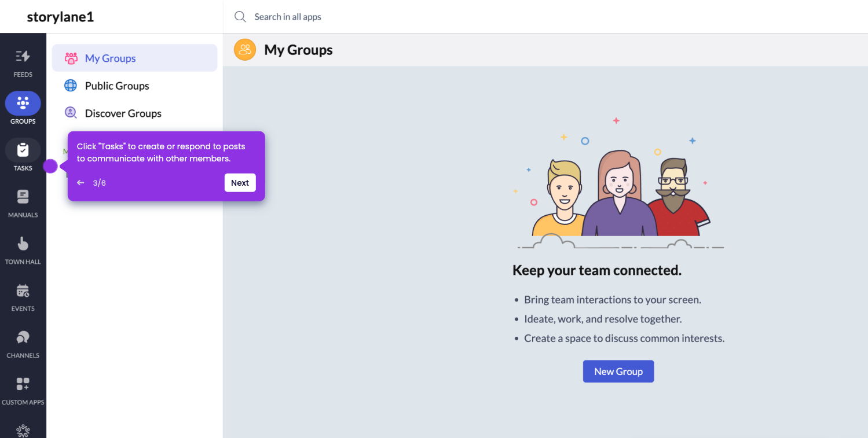Select Public Groups in the list
868x438 pixels.
(134, 86)
